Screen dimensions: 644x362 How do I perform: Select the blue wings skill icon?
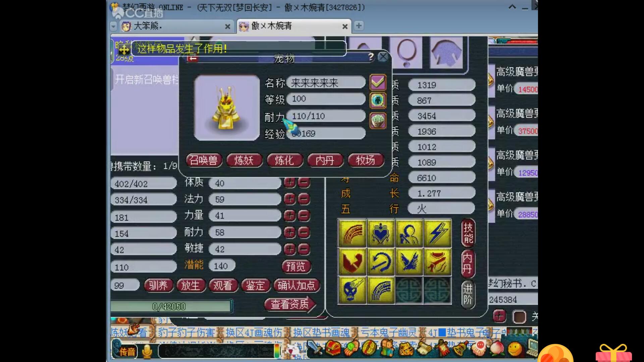[409, 262]
